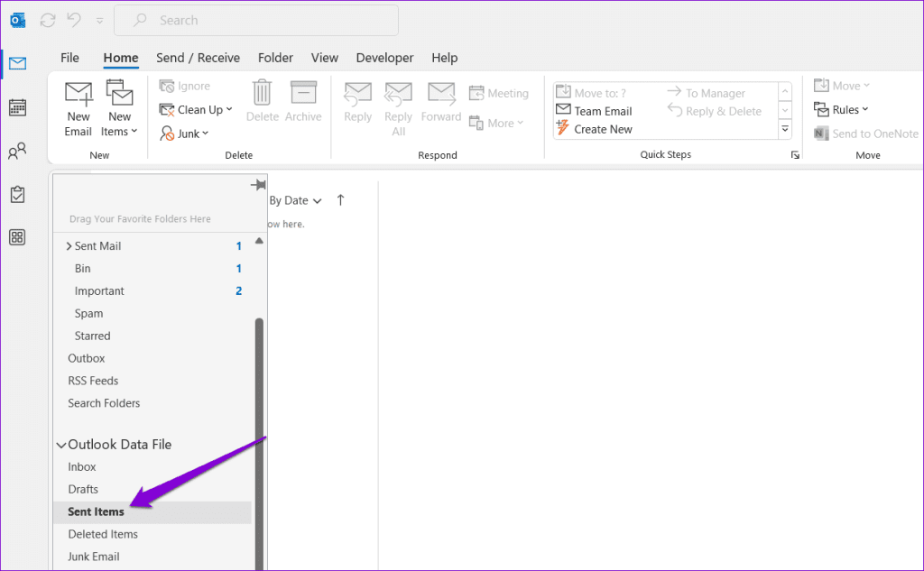Open the People pane

point(17,151)
